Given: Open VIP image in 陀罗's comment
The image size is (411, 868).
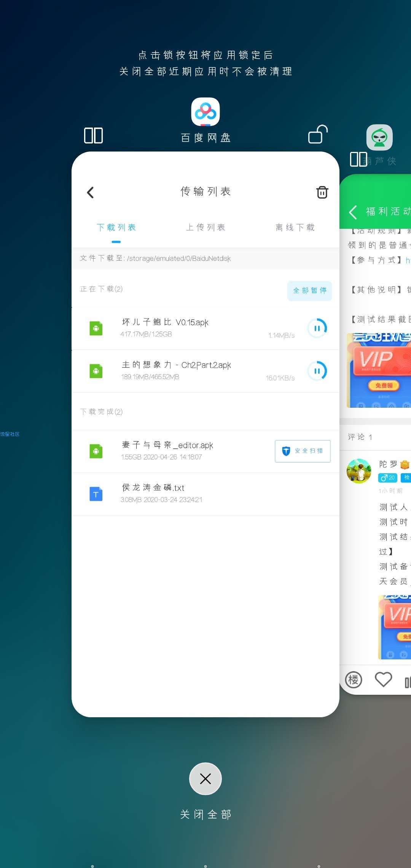Looking at the screenshot, I should [x=394, y=627].
